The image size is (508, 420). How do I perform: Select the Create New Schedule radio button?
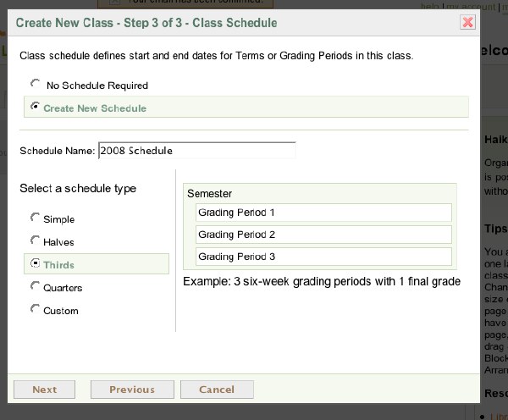point(35,107)
